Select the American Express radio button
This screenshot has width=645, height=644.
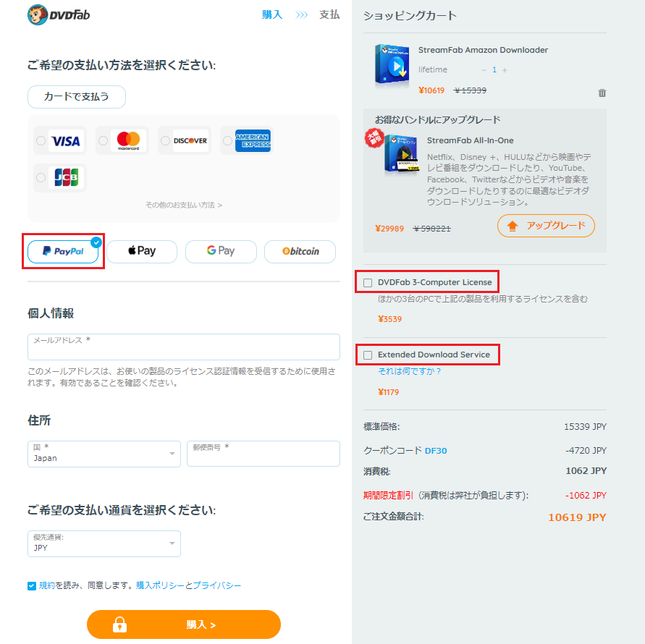click(227, 140)
